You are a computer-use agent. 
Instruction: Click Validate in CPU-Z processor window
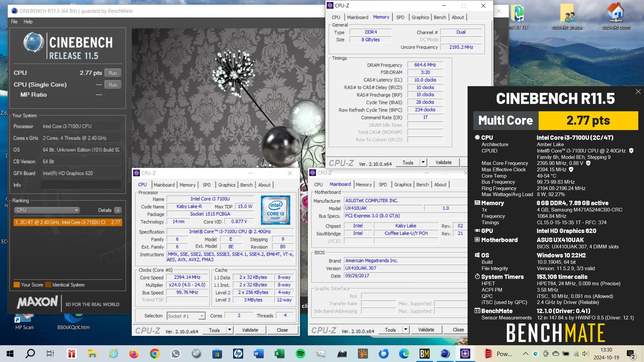(250, 330)
